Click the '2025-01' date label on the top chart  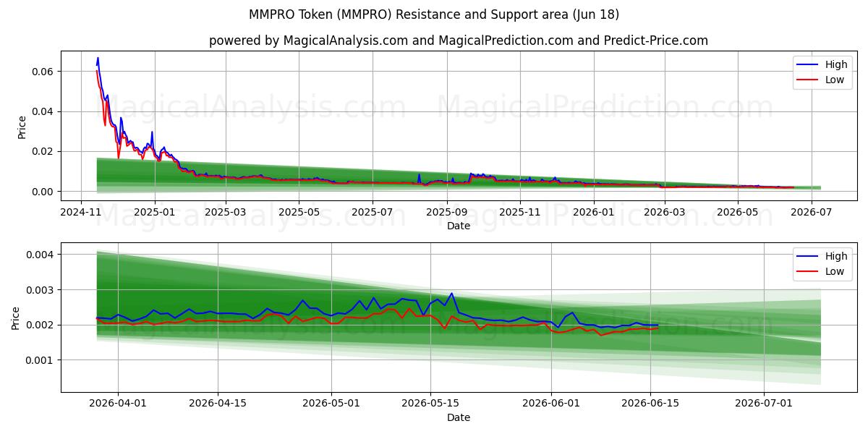pyautogui.click(x=154, y=212)
